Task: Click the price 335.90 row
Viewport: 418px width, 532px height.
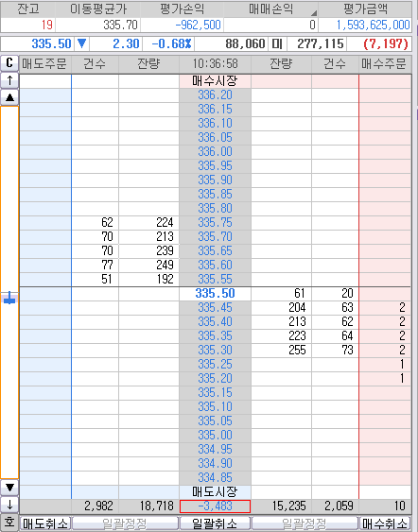Action: (x=215, y=180)
